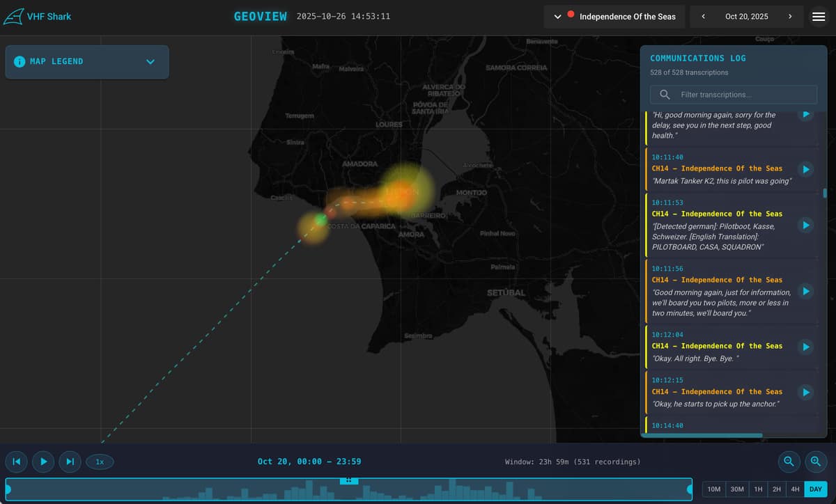Play the 10:11:56 pilots boarding recording
The height and width of the screenshot is (504, 836).
(x=805, y=291)
